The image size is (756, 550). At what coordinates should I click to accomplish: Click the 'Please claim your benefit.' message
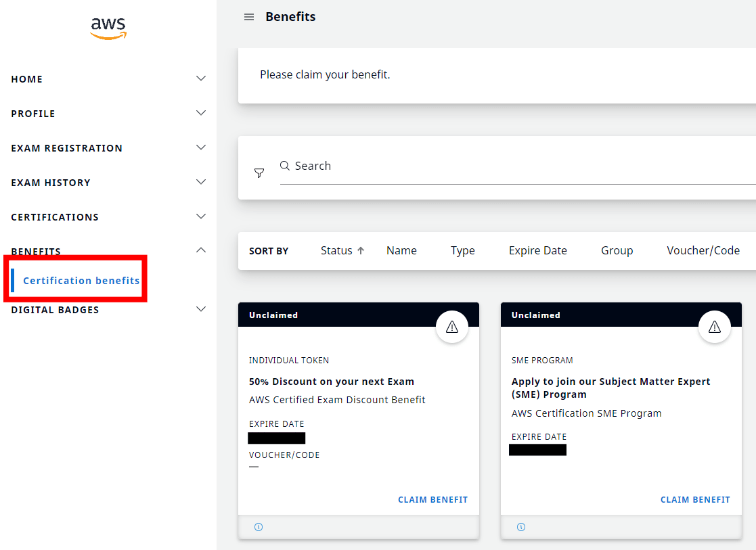(x=325, y=74)
